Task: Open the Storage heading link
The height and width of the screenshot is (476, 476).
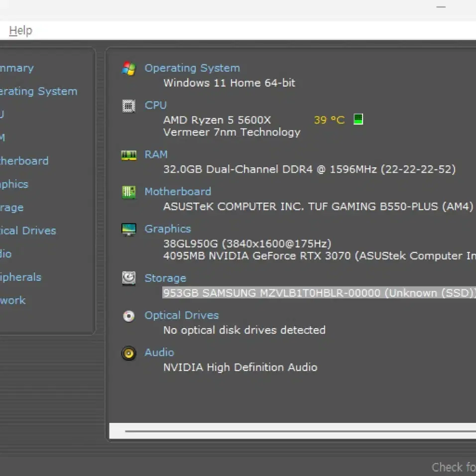Action: point(165,278)
